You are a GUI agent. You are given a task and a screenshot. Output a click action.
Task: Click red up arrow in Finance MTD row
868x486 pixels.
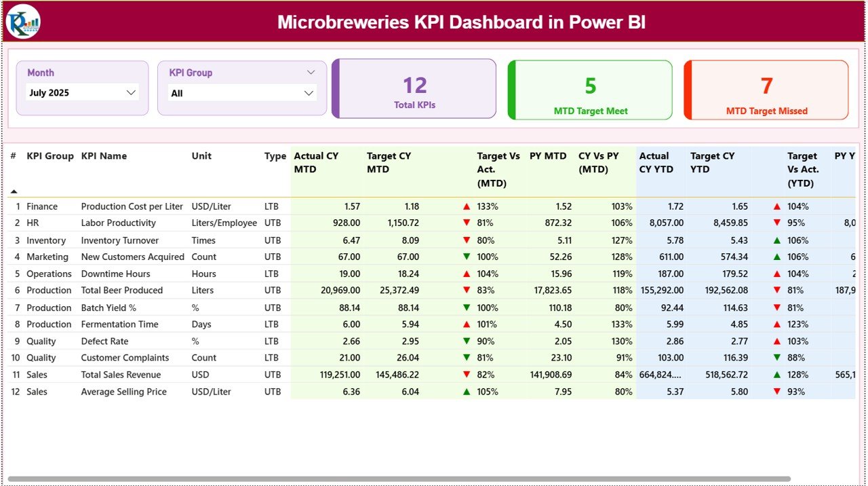click(467, 206)
